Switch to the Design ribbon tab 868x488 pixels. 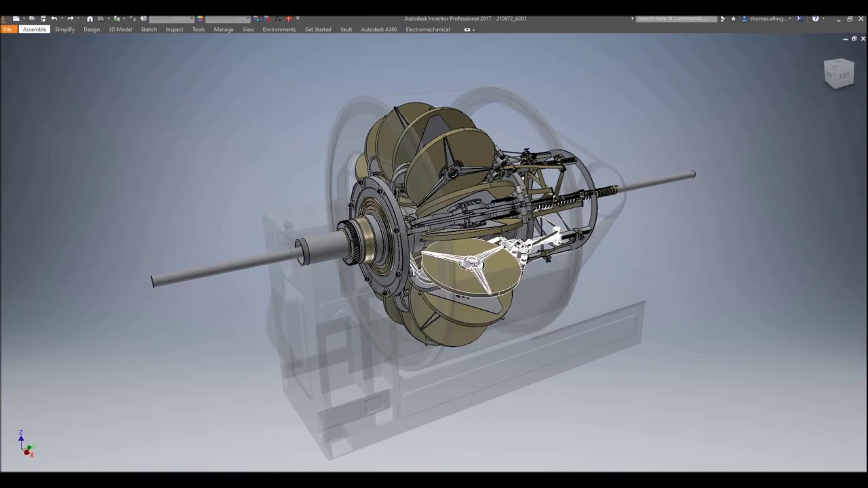point(92,29)
